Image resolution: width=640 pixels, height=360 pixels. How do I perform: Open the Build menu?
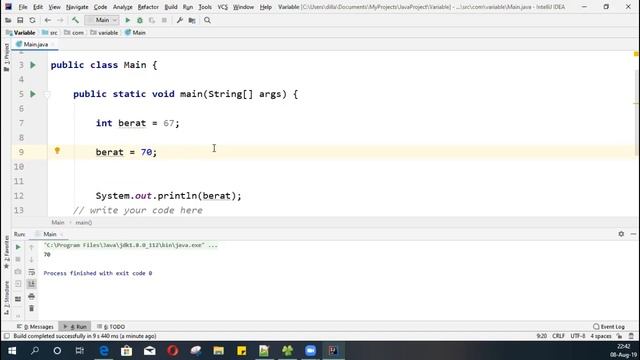point(171,7)
